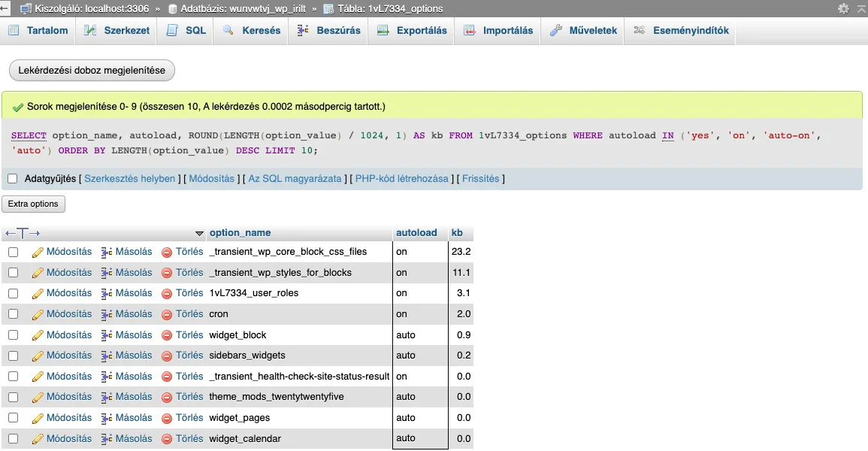This screenshot has width=868, height=451.
Task: Click the pencil icon for _transient_wp_styles_for_blocks
Action: pyautogui.click(x=38, y=273)
